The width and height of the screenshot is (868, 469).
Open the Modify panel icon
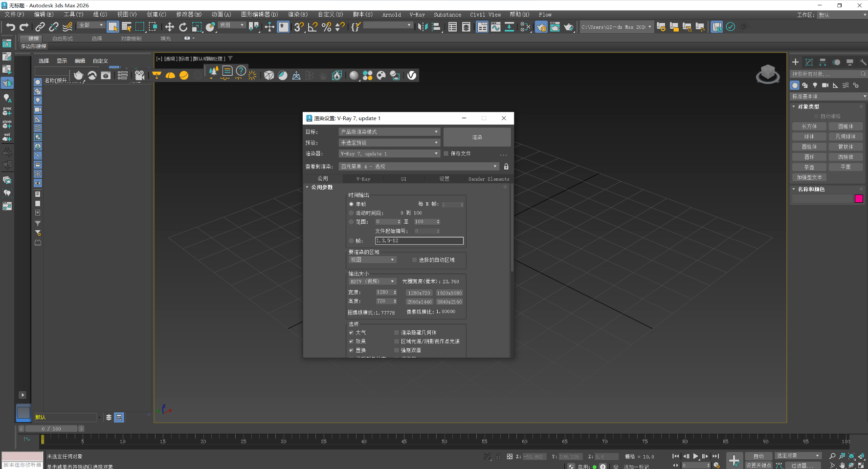coord(809,62)
